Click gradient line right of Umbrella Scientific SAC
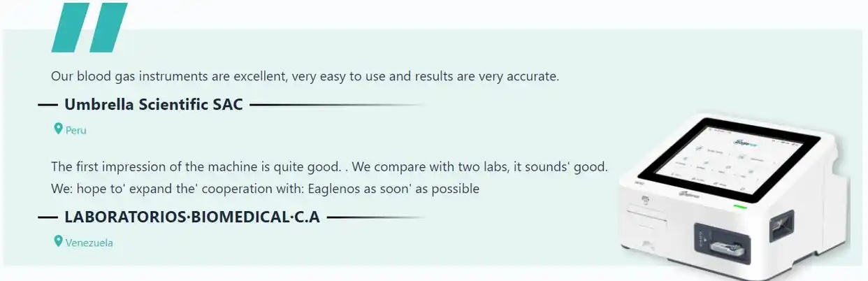This screenshot has height=281, width=868. [x=338, y=105]
